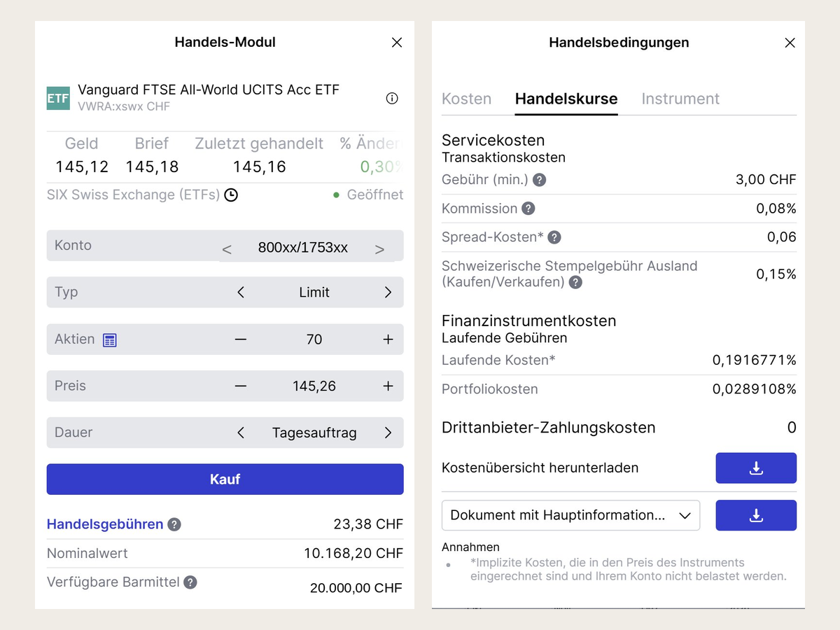Open help icon beside Verfügbare Barmittel
Screen dimensions: 840x630
(x=190, y=582)
